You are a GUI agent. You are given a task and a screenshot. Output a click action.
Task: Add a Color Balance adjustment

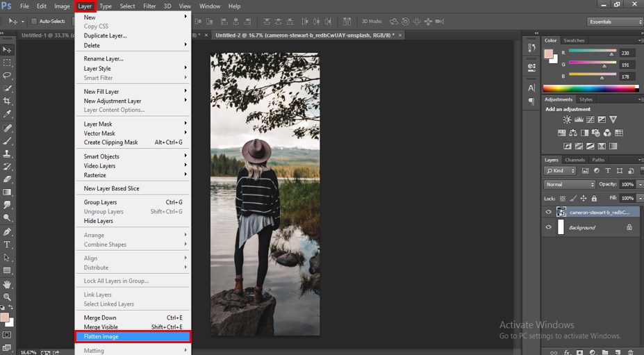[573, 133]
